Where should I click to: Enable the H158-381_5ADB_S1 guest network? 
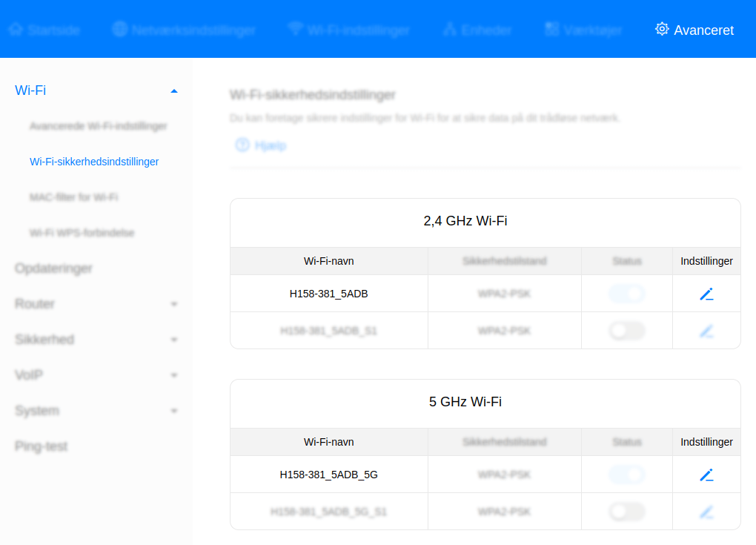tap(626, 331)
